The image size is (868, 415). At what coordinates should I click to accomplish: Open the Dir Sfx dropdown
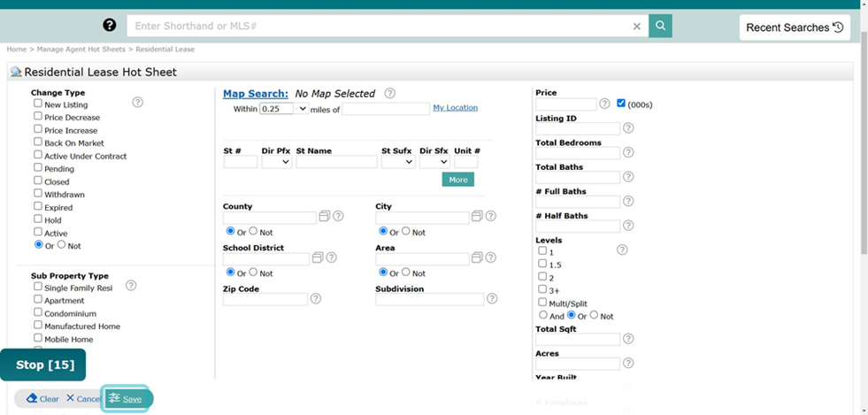434,162
